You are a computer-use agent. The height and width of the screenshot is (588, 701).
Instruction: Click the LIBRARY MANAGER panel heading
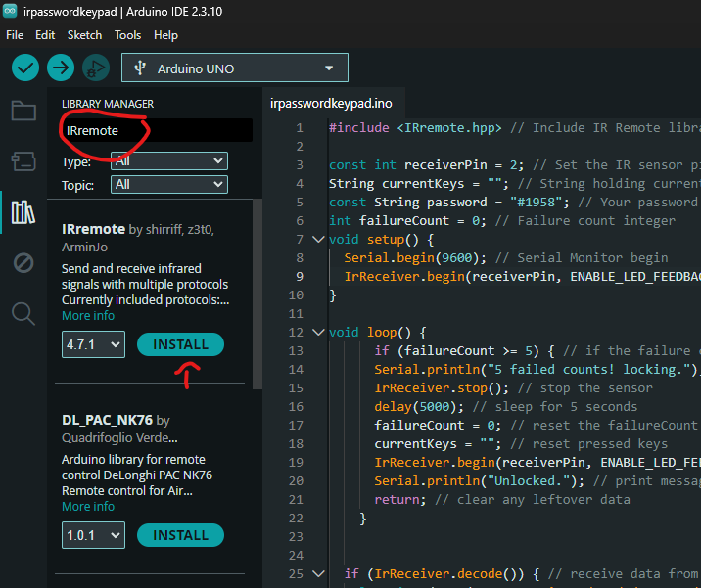pyautogui.click(x=108, y=104)
